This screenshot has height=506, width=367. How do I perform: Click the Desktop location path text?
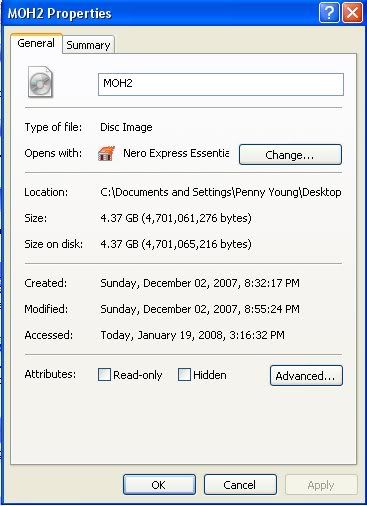221,192
